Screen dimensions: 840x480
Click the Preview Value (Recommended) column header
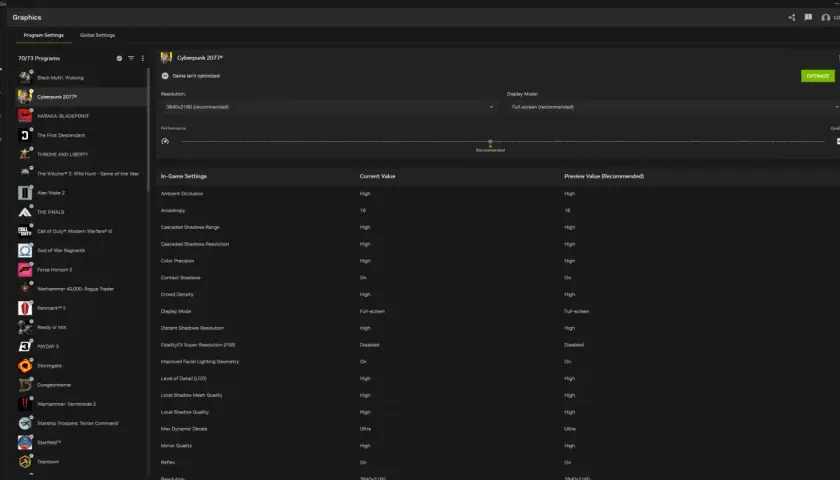coord(604,176)
